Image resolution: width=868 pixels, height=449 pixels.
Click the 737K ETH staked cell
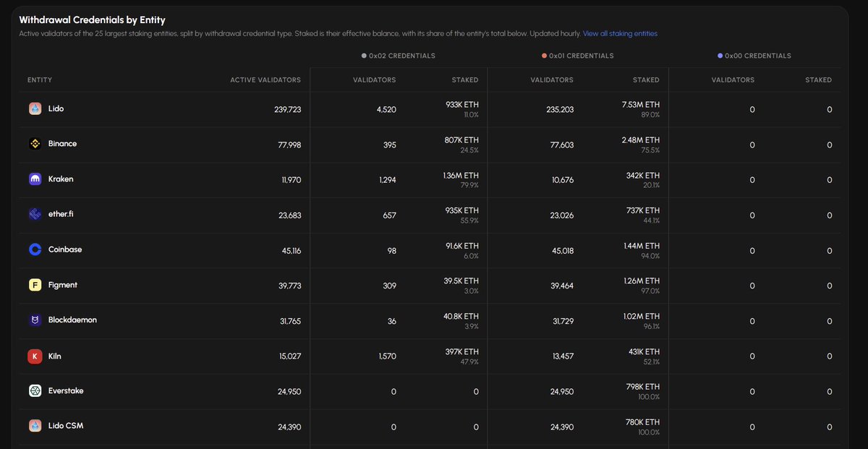pos(643,210)
